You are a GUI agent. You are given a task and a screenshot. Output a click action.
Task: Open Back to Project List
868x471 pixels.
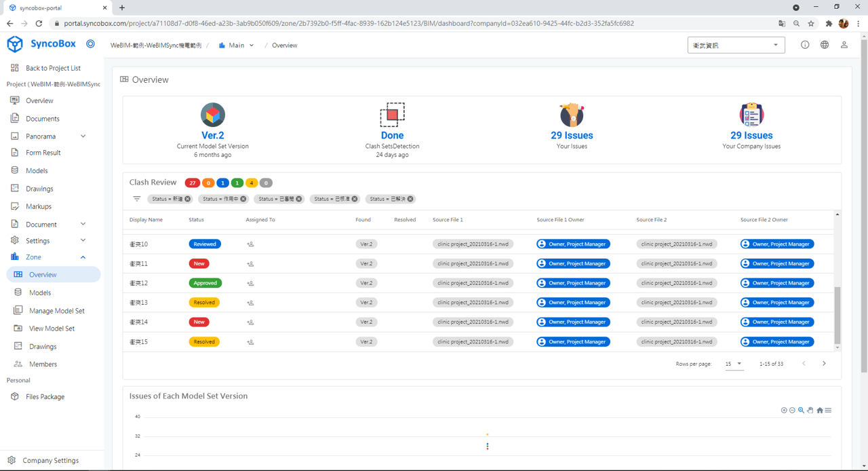point(52,68)
